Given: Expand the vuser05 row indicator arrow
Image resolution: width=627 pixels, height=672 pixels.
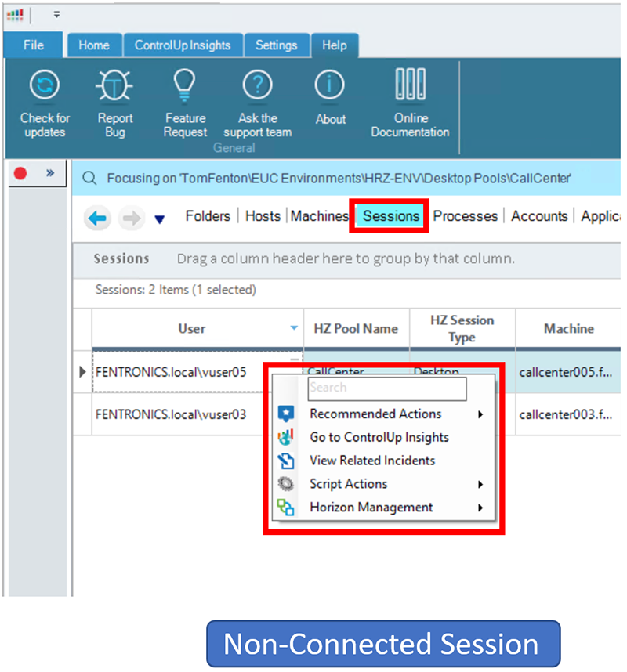Looking at the screenshot, I should 83,371.
